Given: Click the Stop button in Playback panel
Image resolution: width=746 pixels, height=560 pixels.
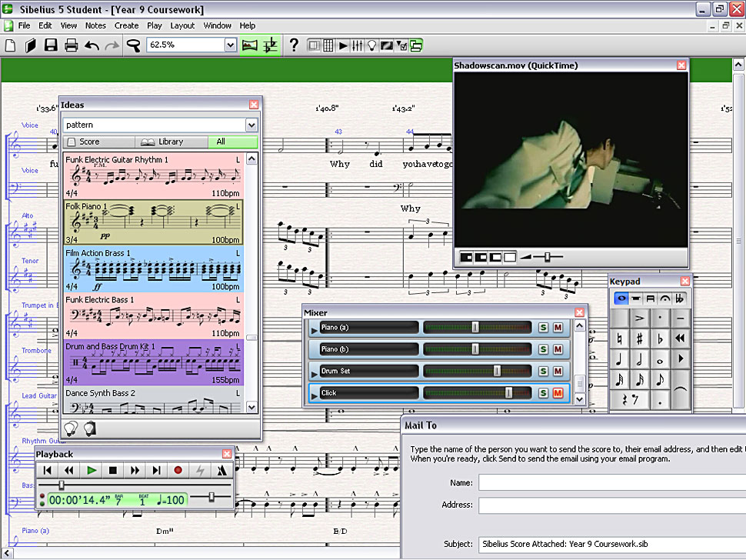Looking at the screenshot, I should coord(113,471).
